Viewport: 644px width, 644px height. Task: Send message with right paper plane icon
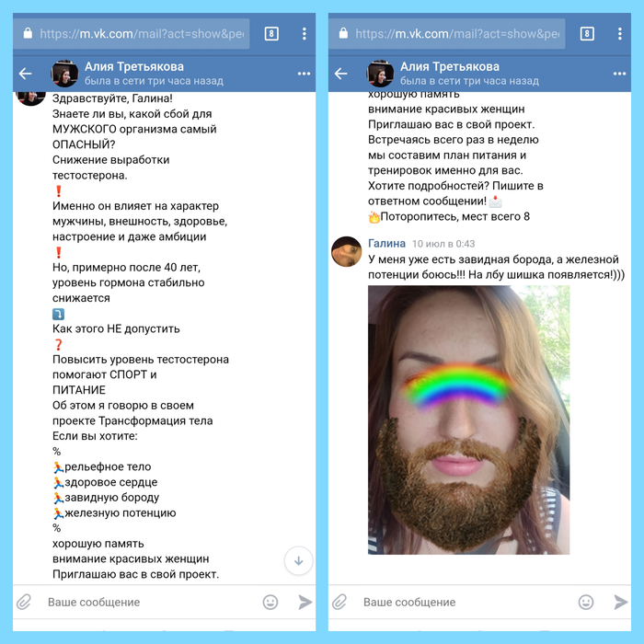point(621,602)
